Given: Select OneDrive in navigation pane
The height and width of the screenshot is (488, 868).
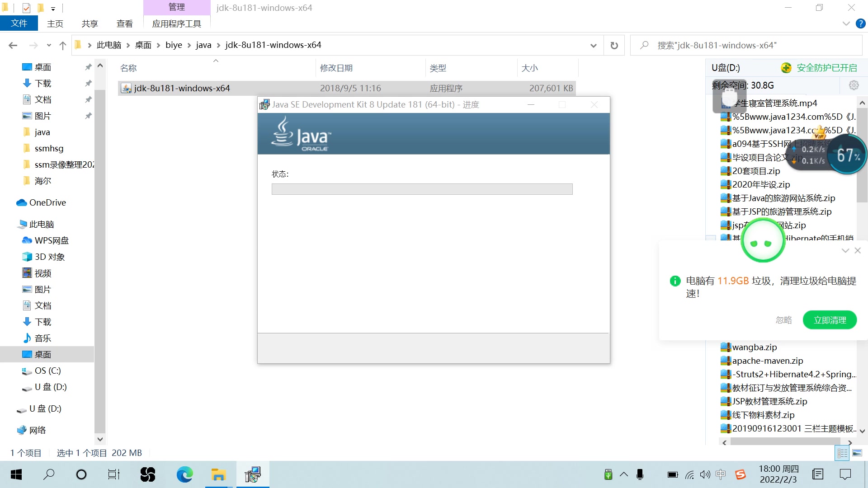Looking at the screenshot, I should pyautogui.click(x=47, y=202).
